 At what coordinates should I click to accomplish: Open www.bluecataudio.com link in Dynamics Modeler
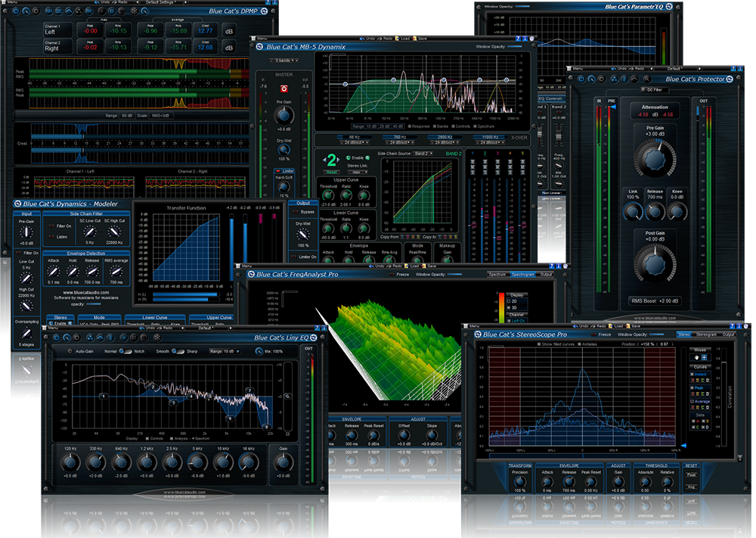(x=86, y=292)
